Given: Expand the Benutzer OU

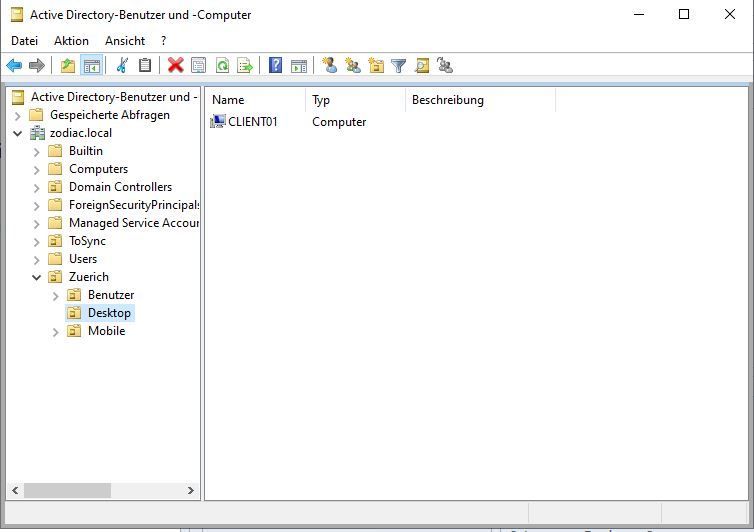Looking at the screenshot, I should click(55, 296).
